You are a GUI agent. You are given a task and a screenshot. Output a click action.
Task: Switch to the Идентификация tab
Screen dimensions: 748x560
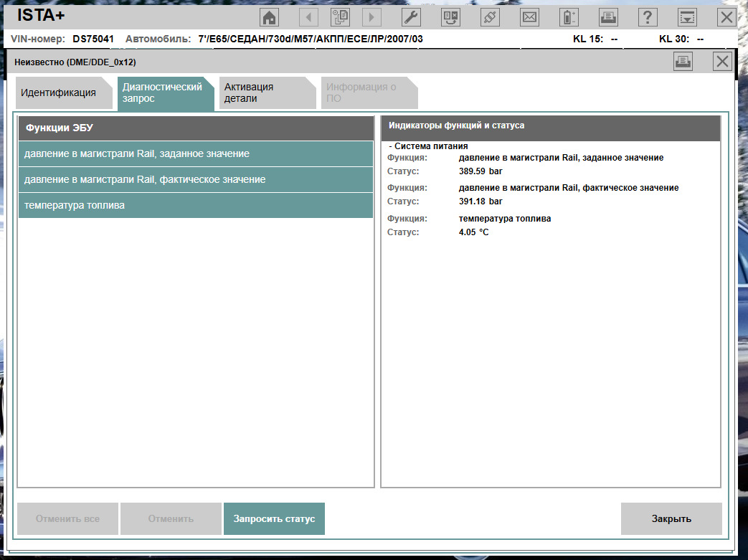[63, 92]
